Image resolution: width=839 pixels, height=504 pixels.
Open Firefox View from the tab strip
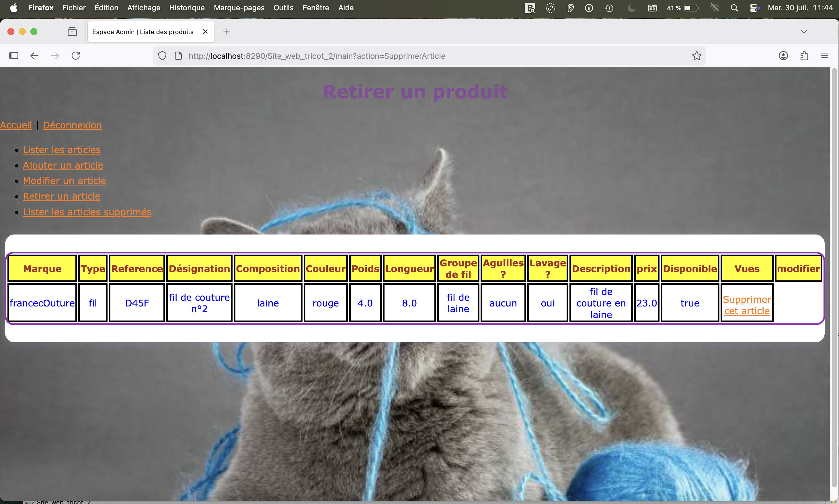coord(72,31)
